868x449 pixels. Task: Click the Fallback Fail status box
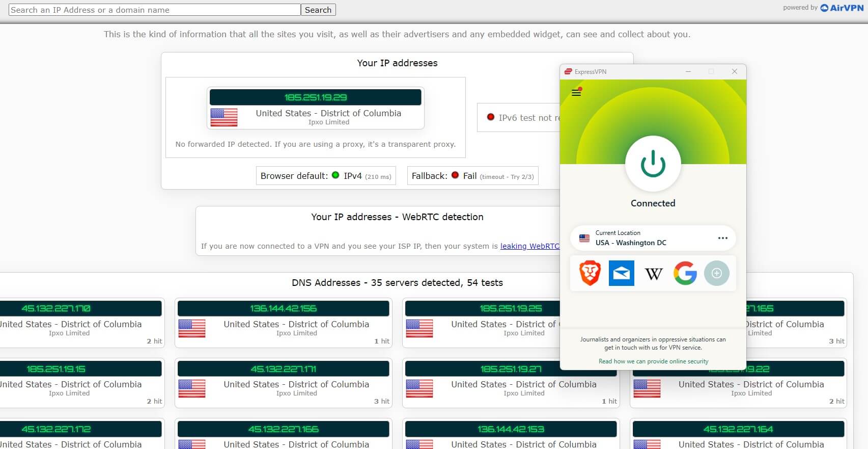[473, 176]
